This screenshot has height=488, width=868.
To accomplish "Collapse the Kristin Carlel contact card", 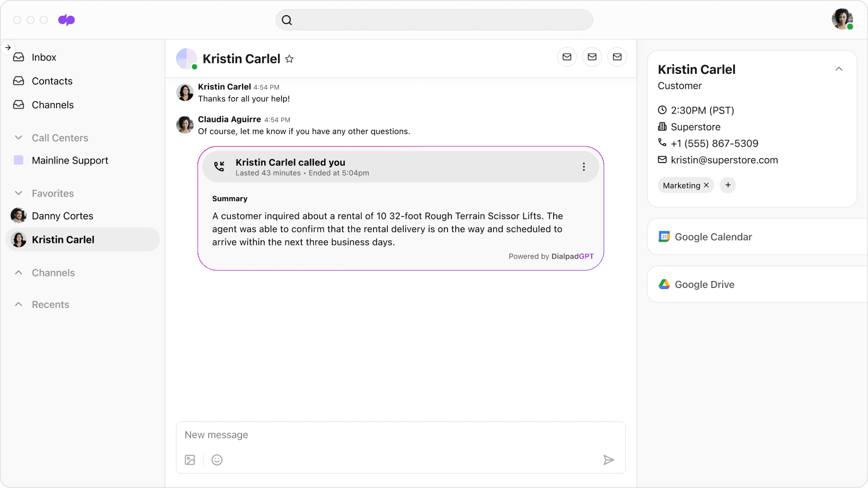I will [x=839, y=69].
